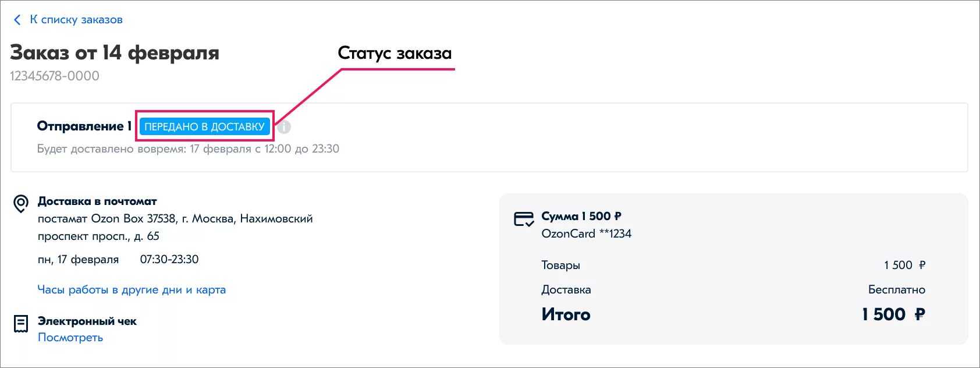980x368 pixels.
Task: Click the location pin icon
Action: coord(21,204)
